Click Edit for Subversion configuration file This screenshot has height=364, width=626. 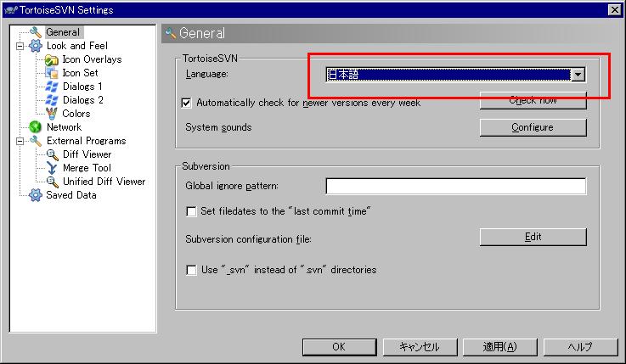point(533,238)
